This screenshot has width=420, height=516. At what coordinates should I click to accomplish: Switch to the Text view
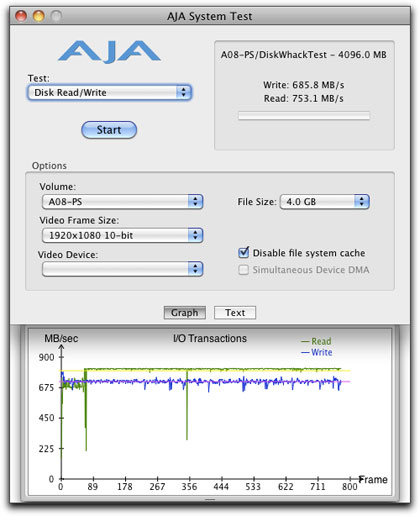(x=235, y=313)
